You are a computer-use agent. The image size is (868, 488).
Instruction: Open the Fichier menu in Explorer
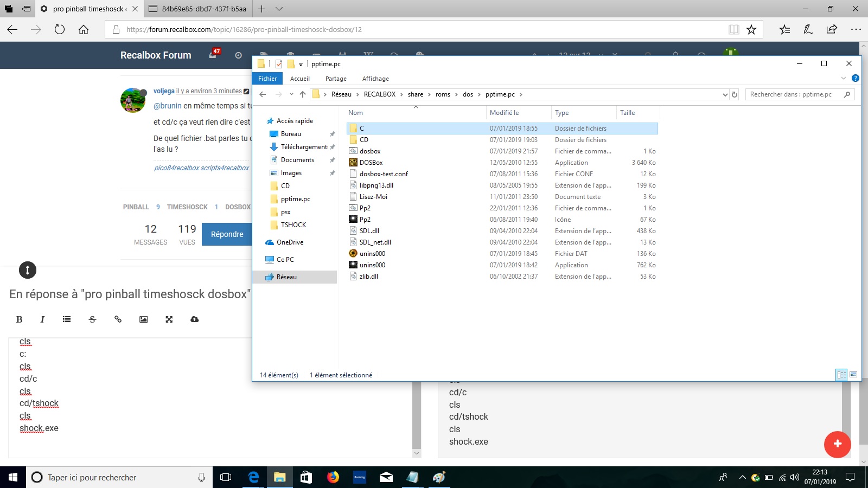(267, 79)
